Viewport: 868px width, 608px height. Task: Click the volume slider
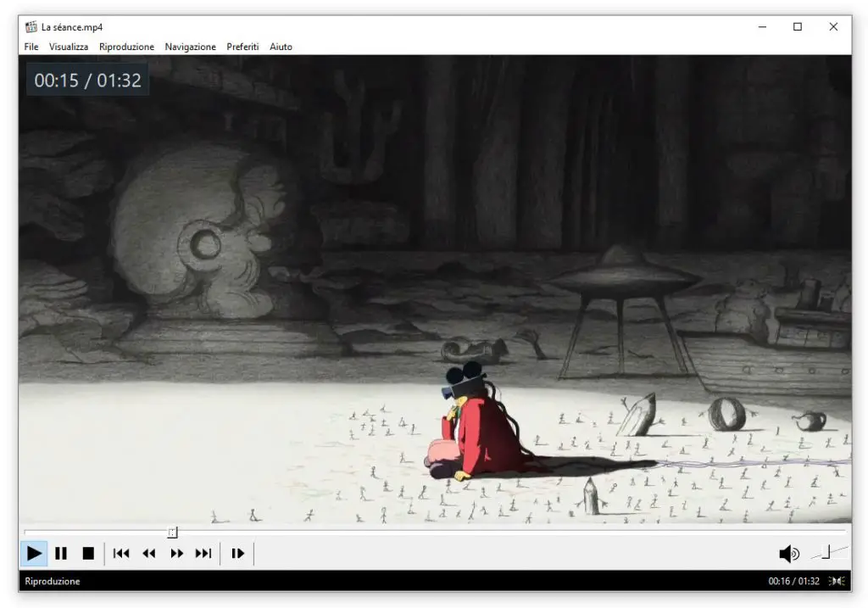[829, 553]
